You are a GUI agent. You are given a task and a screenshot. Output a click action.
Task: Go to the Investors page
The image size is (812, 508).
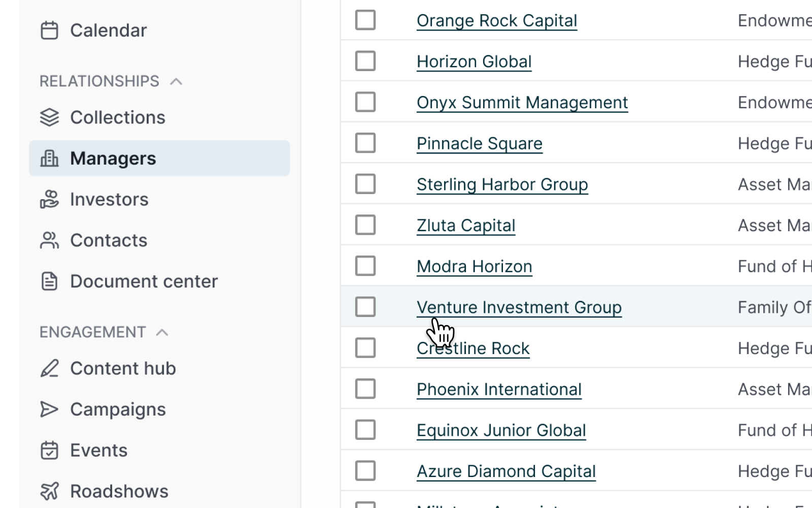point(109,200)
